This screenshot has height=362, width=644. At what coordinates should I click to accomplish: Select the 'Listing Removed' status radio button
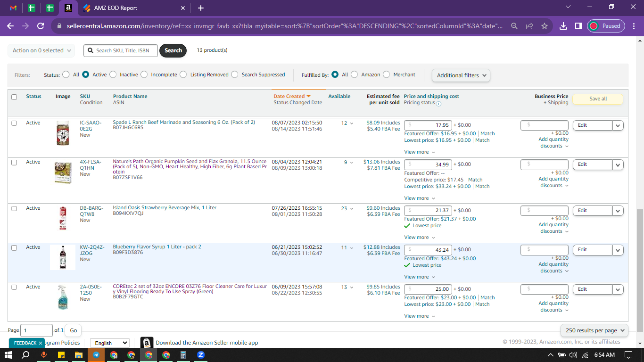coord(183,74)
